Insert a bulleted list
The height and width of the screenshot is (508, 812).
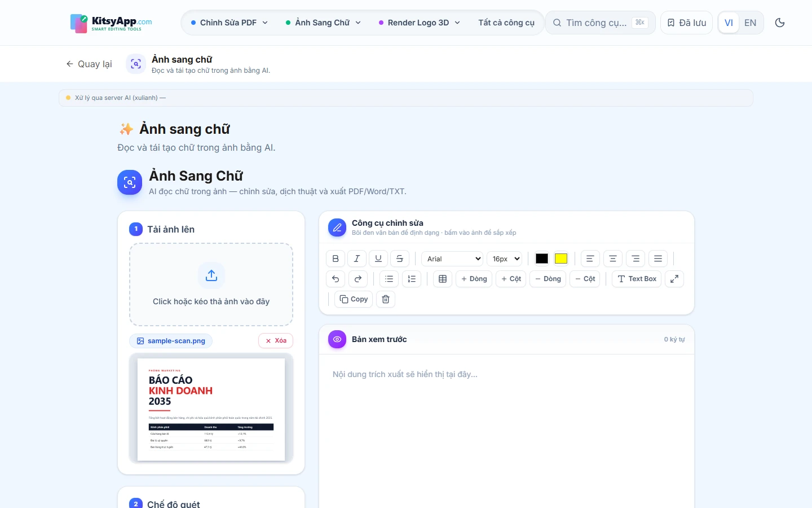tap(389, 279)
